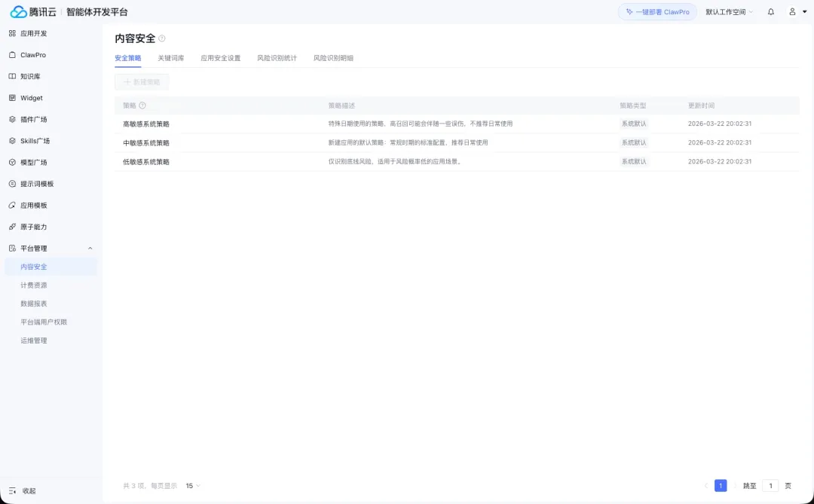Click the 收起 collapse sidebar icon
The width and height of the screenshot is (814, 504).
(x=13, y=490)
